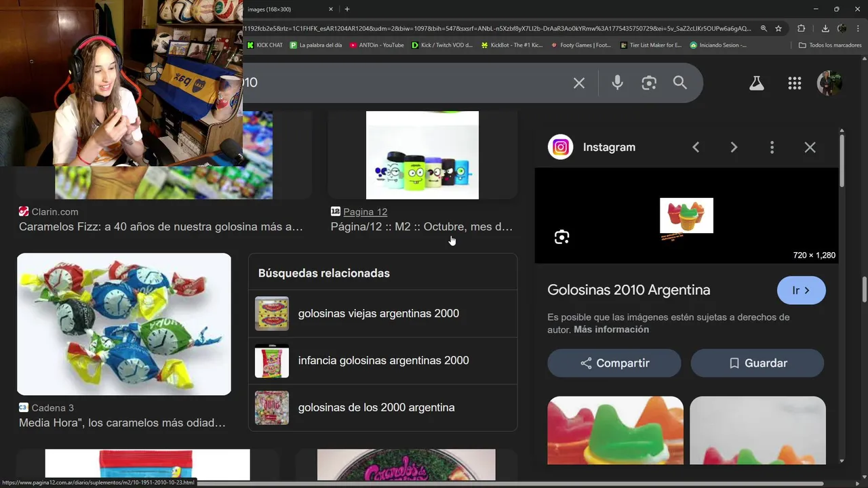Click the Compartir button
This screenshot has width=868, height=488.
pos(614,363)
